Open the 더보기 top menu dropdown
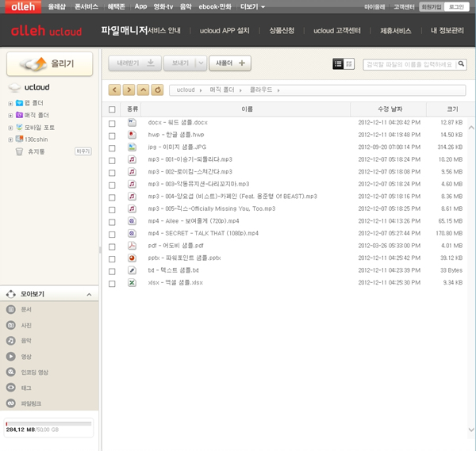The width and height of the screenshot is (476, 451). 252,6
